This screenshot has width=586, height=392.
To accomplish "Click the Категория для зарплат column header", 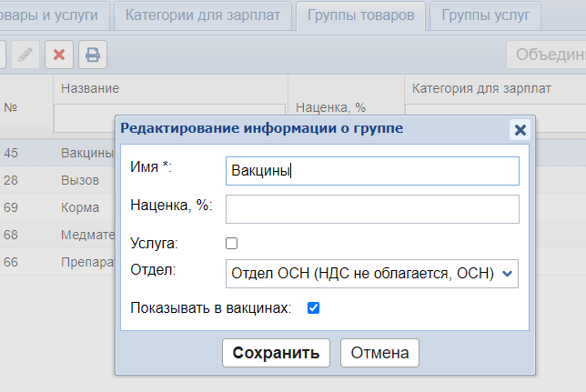I will pos(480,88).
